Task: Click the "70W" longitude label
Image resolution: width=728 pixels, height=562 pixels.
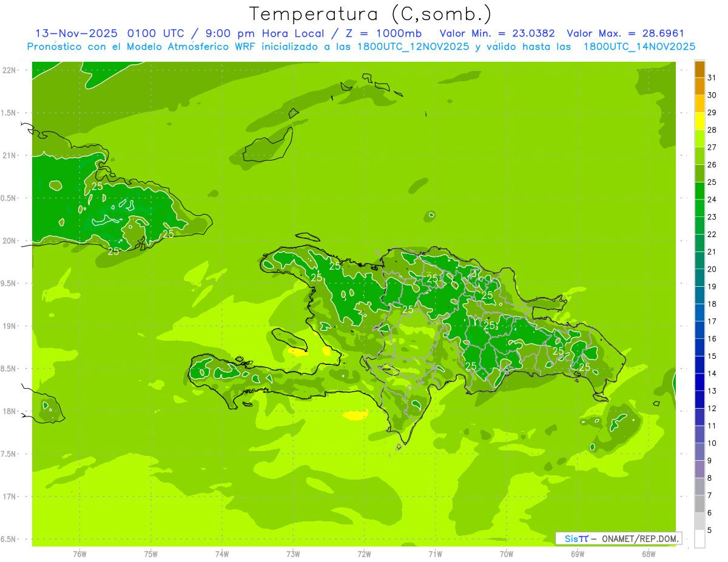Action: 507,554
